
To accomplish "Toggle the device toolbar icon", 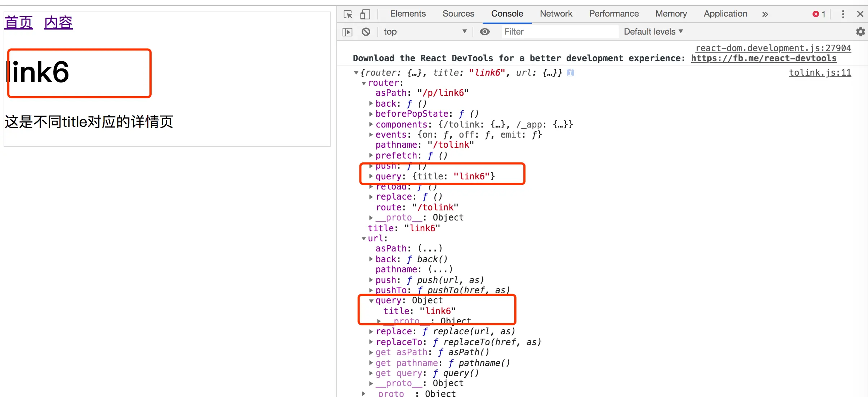I will click(x=365, y=14).
